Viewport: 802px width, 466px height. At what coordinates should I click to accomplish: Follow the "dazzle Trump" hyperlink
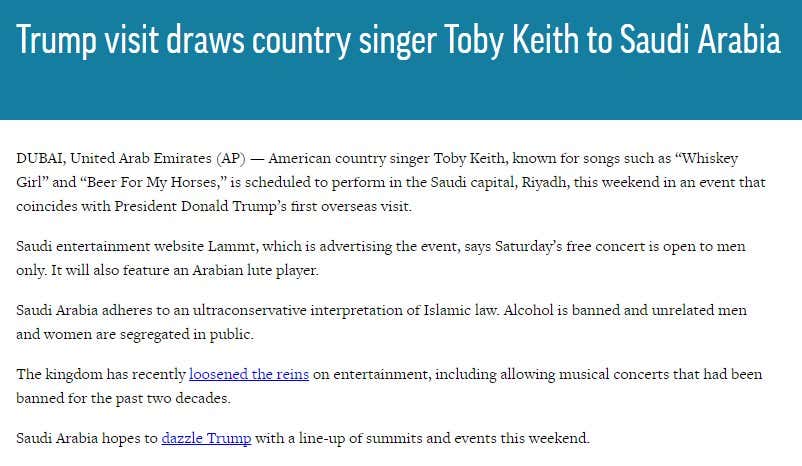206,438
